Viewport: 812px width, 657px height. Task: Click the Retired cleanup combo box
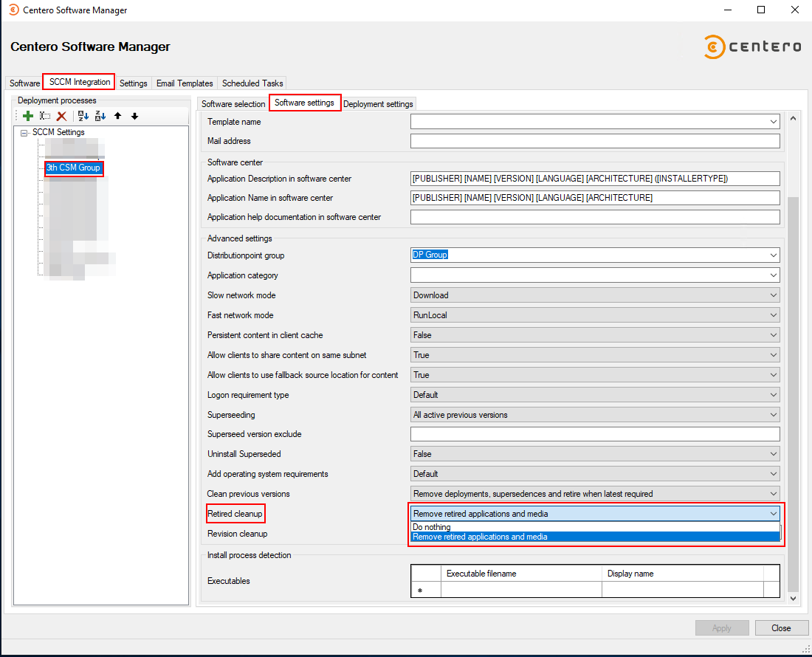(595, 514)
